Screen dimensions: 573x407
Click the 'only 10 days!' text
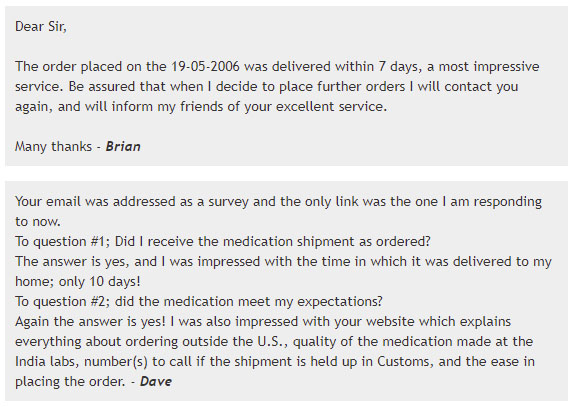click(99, 282)
